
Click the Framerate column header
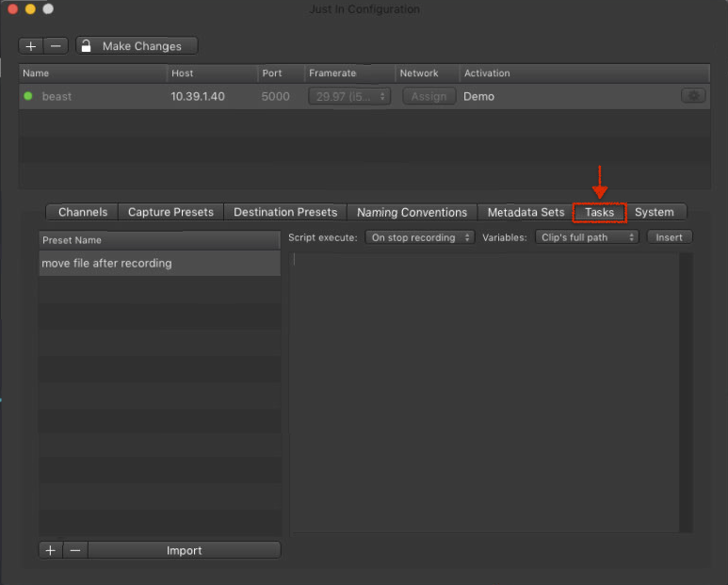click(349, 73)
